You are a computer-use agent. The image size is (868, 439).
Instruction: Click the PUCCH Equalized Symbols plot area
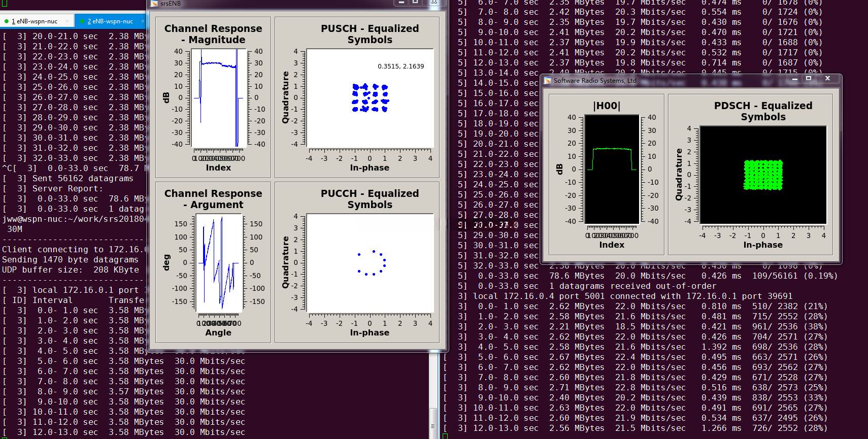click(x=370, y=263)
